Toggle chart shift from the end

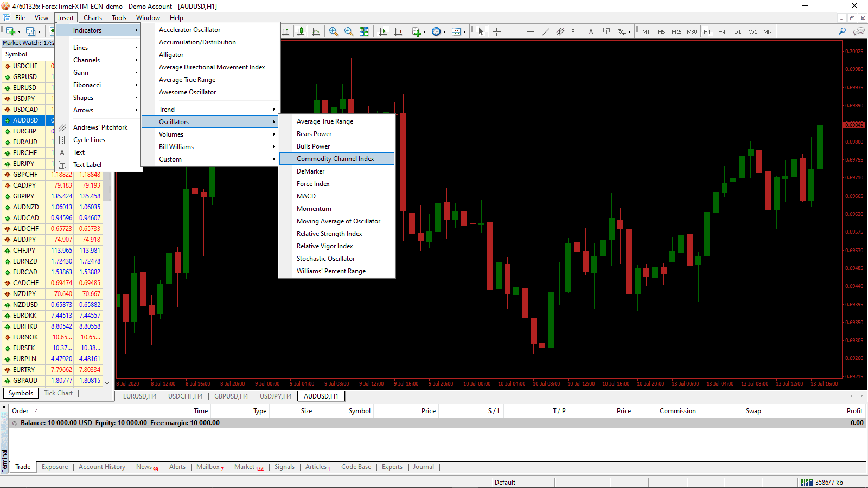[x=398, y=31]
